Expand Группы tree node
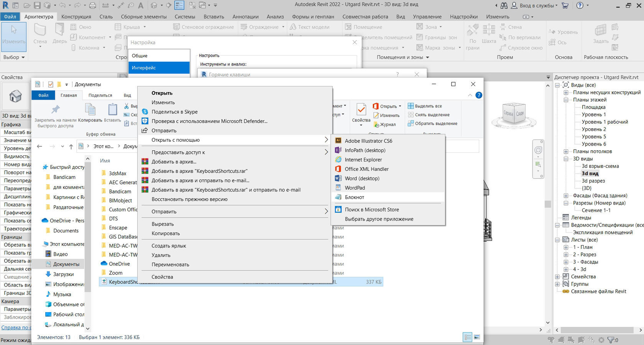644x345 pixels. tap(557, 284)
